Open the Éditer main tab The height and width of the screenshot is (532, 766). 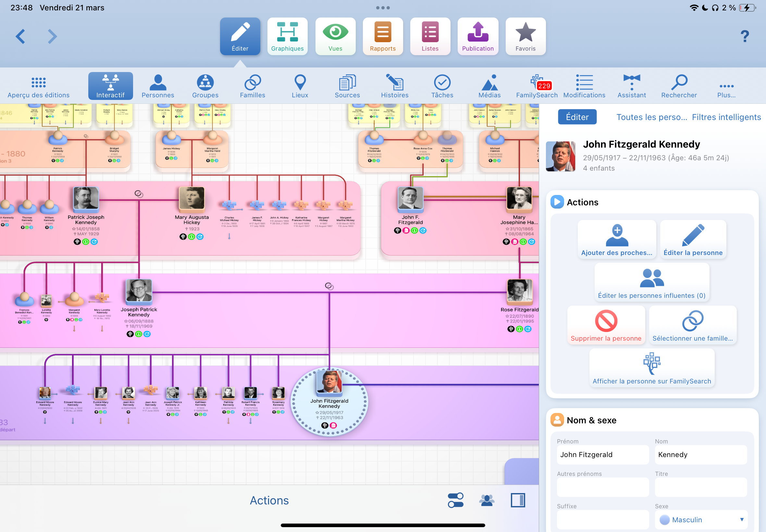tap(240, 36)
